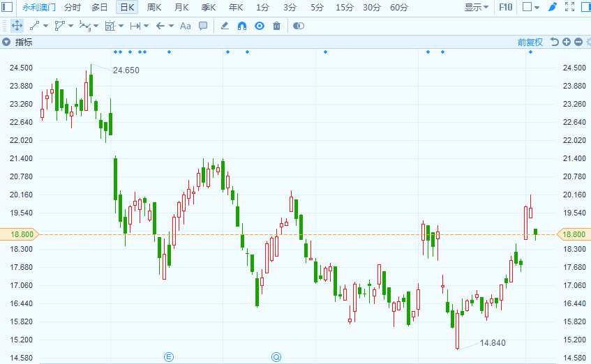
Task: Select the 日K daily chart tab
Action: 127,7
